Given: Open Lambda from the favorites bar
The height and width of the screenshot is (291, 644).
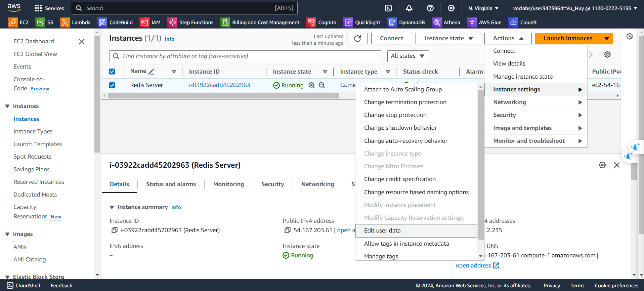Looking at the screenshot, I should pyautogui.click(x=75, y=23).
